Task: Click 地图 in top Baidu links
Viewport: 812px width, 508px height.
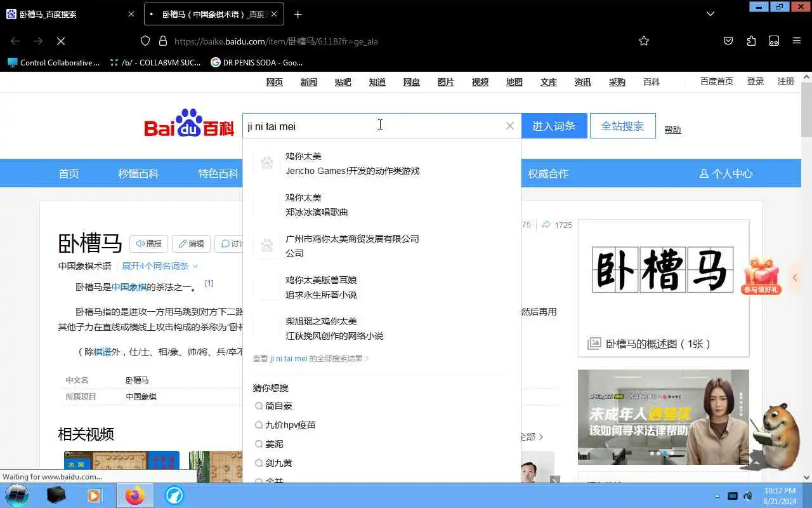Action: coord(514,82)
